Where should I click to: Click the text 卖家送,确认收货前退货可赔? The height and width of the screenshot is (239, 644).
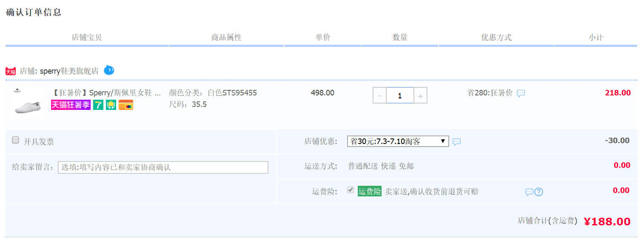[432, 192]
